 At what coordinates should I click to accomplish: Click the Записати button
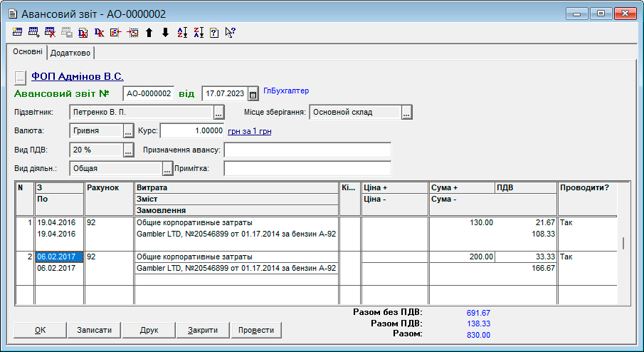tap(95, 330)
